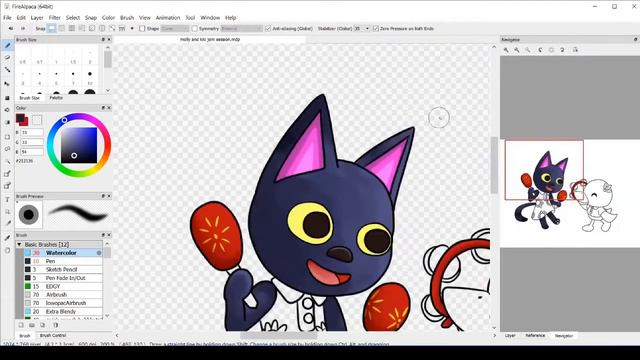
Task: Switch to the Layer tab
Action: coord(510,336)
